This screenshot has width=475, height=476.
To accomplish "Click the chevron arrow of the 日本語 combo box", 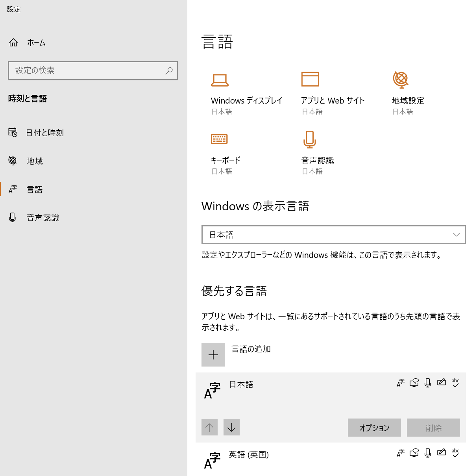I will 457,235.
